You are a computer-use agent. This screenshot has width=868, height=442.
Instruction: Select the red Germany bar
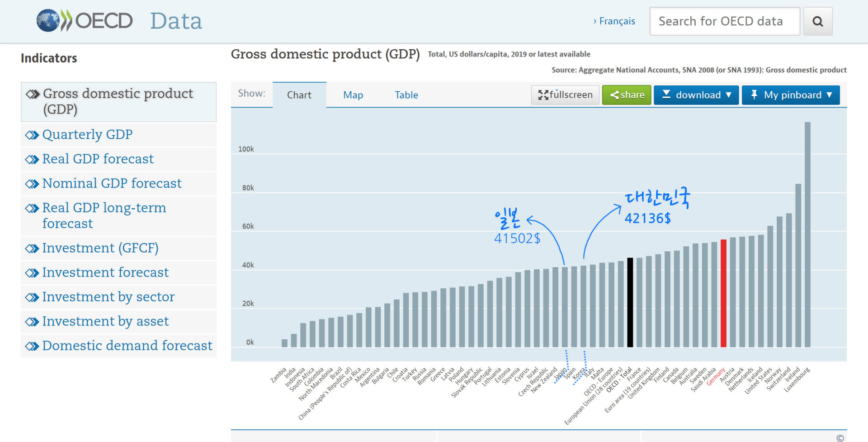pos(723,293)
